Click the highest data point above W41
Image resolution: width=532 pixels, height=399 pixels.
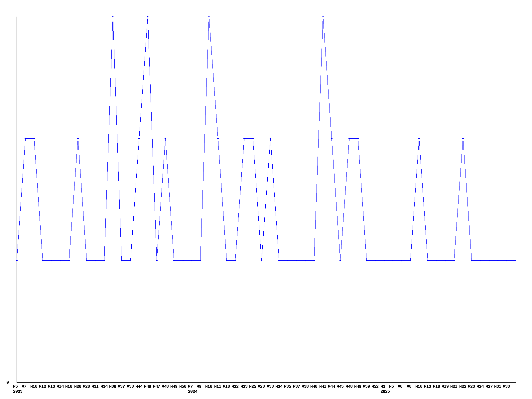(x=323, y=17)
